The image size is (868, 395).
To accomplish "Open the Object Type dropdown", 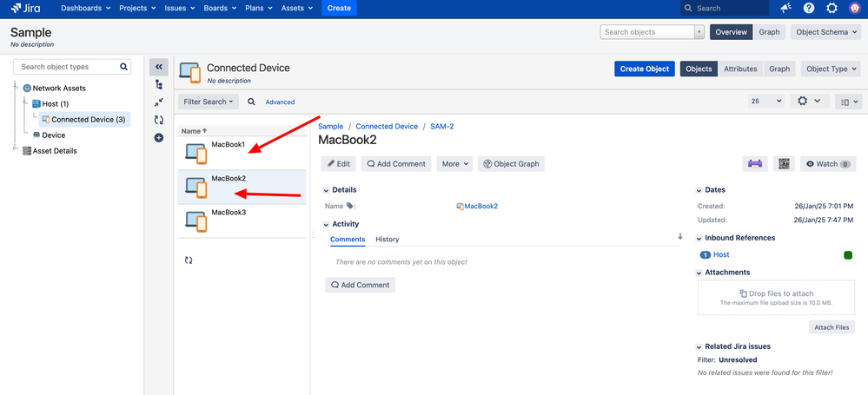I will coord(832,69).
